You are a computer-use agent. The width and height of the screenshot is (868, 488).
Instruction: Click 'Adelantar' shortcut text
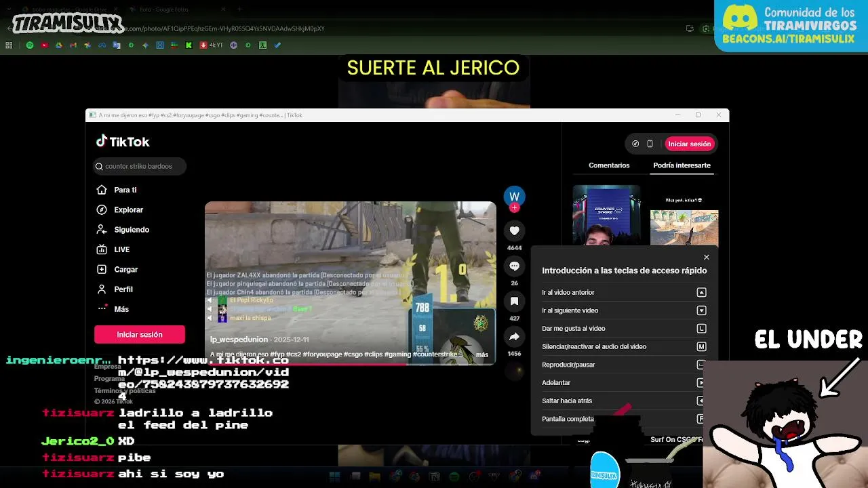click(556, 382)
